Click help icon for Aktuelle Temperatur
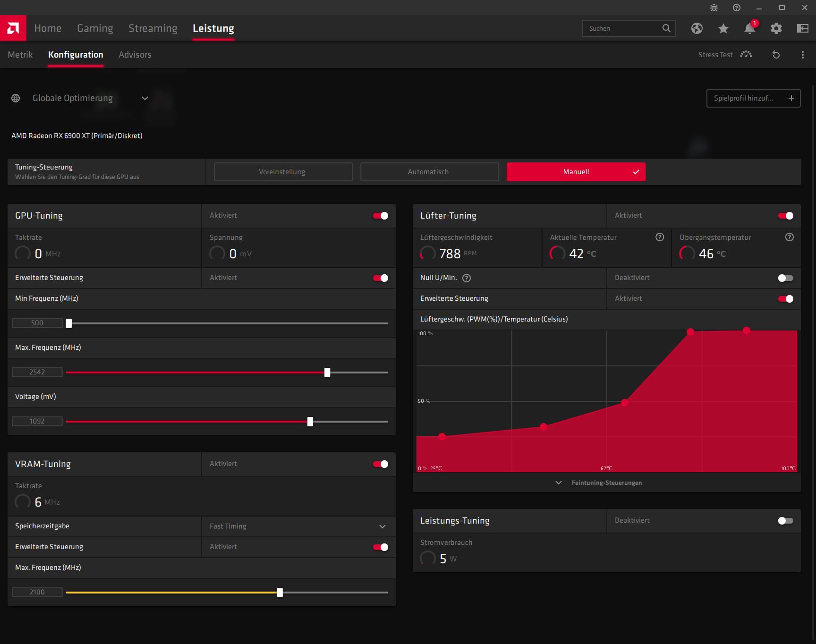 (x=660, y=237)
